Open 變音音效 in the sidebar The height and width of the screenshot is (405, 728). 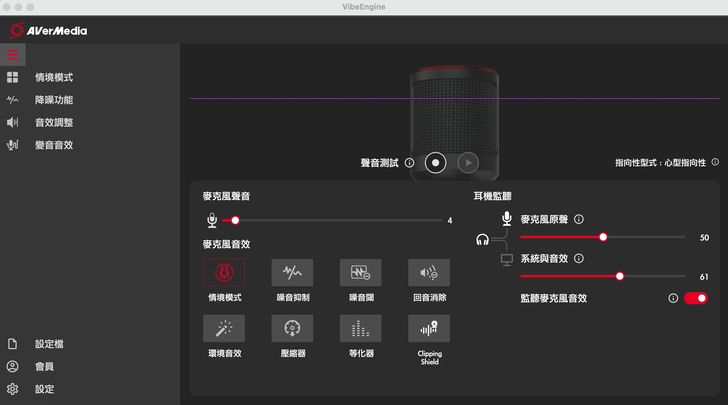53,145
